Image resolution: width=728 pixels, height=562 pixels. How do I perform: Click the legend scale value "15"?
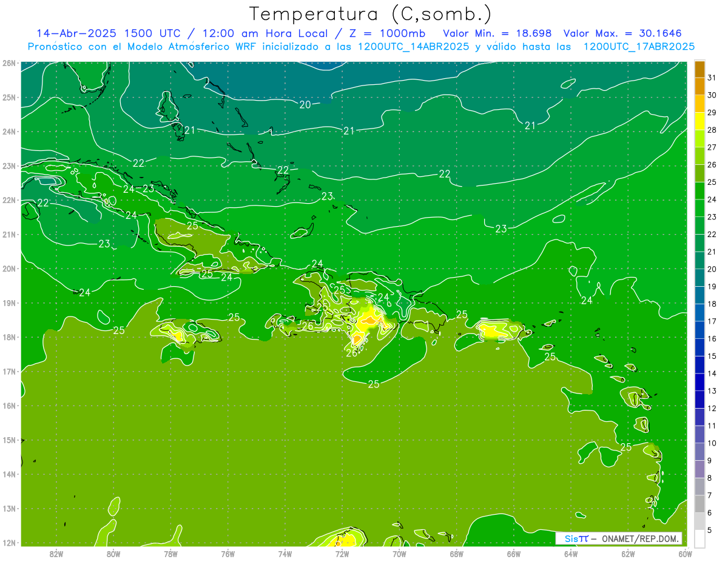pos(712,356)
